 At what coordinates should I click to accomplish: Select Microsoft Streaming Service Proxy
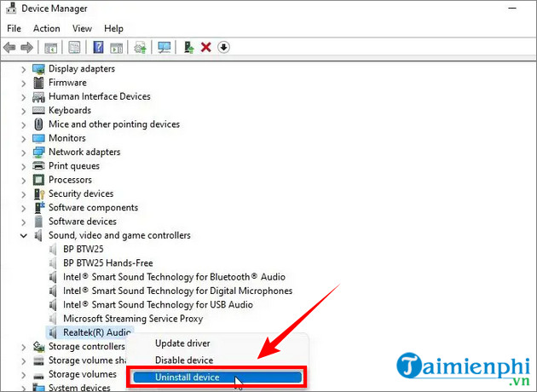click(133, 319)
